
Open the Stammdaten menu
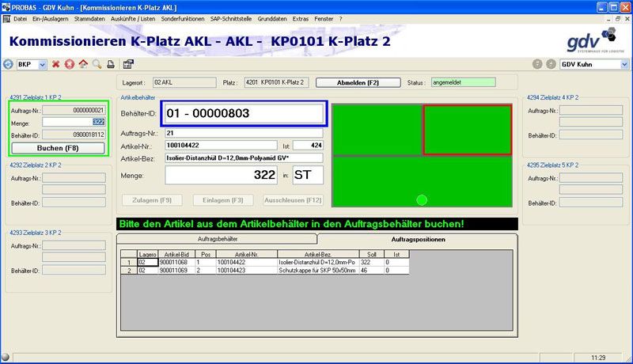[89, 19]
